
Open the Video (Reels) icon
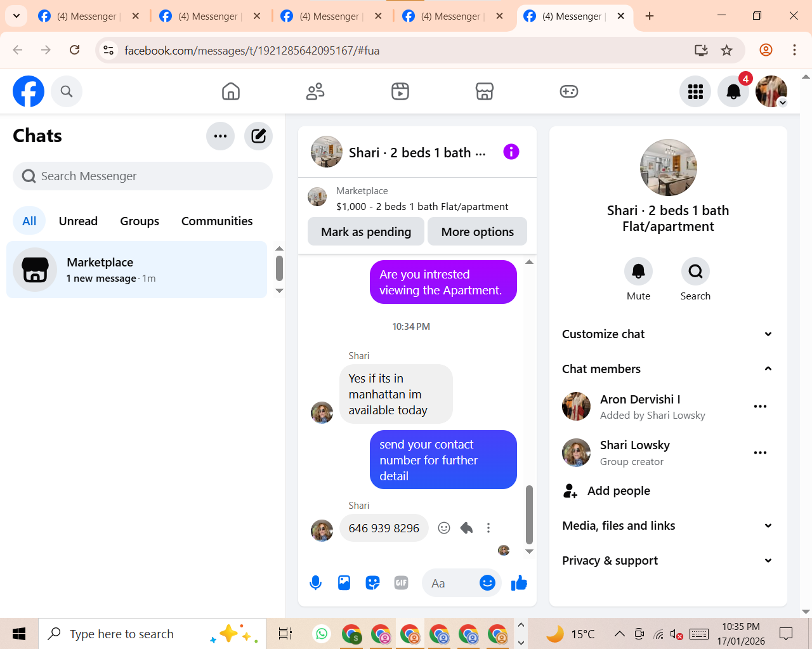click(x=400, y=91)
